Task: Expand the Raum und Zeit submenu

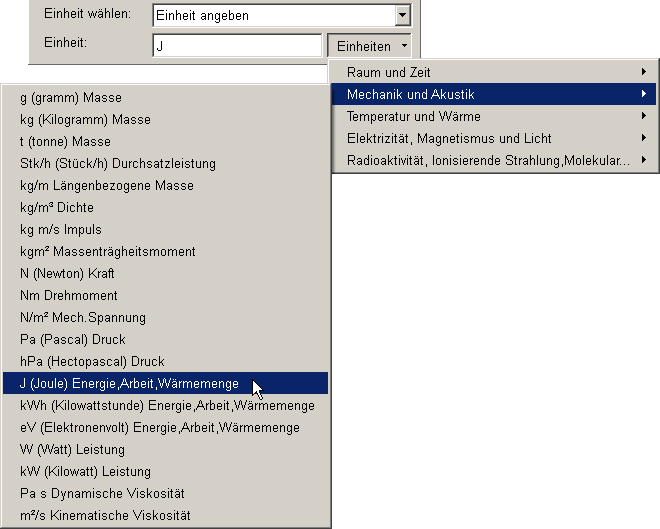Action: click(x=494, y=72)
